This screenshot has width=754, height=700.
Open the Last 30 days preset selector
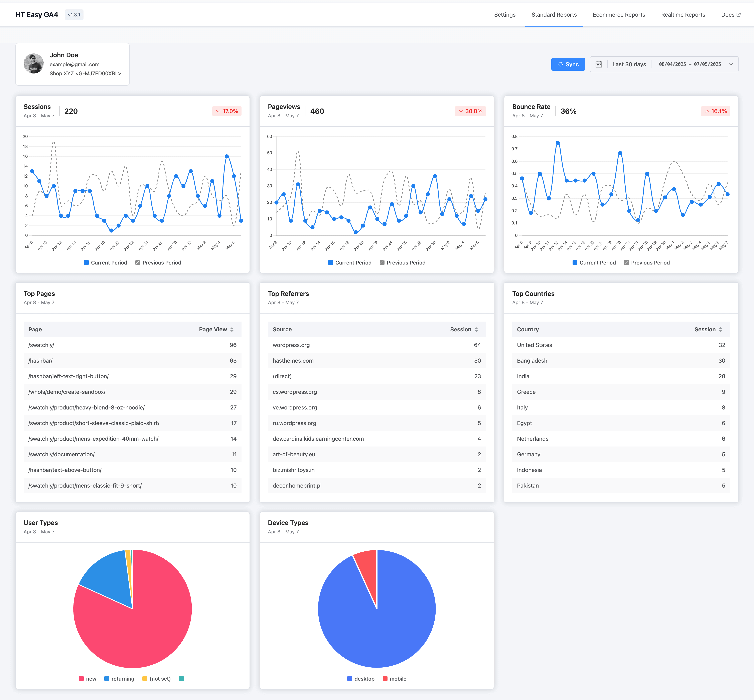(629, 64)
